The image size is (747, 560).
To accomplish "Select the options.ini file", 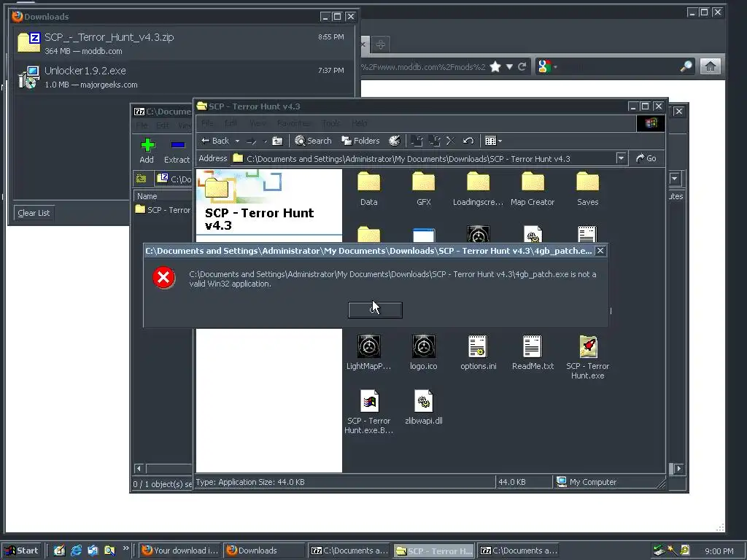I will pos(478,352).
